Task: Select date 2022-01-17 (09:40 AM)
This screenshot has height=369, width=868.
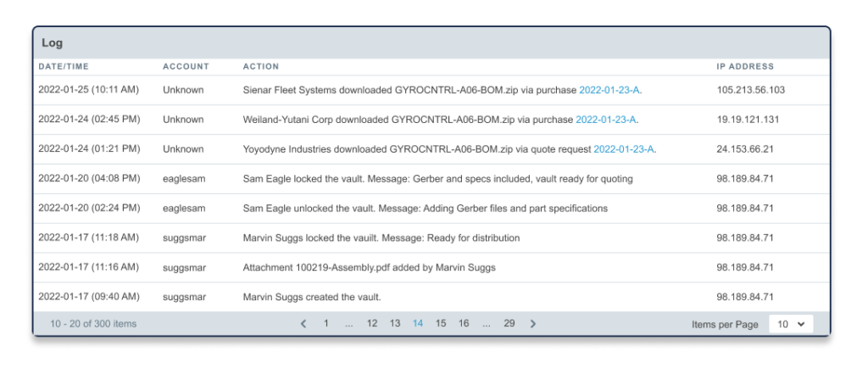Action: (x=89, y=297)
